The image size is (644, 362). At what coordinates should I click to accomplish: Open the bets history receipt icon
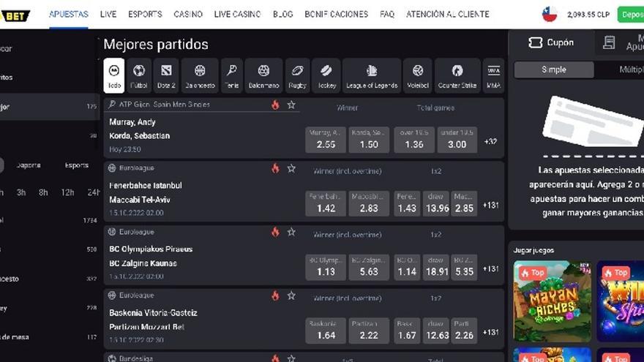coord(609,42)
